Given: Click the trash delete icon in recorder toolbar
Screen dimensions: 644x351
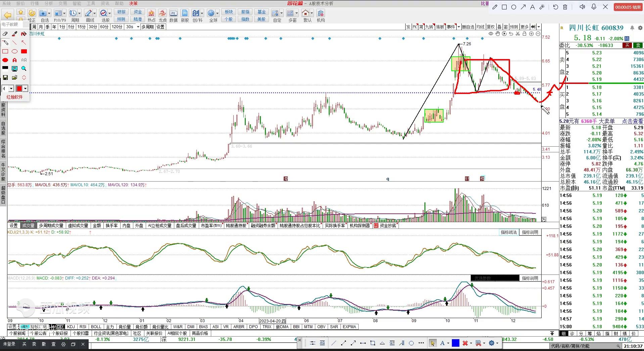Looking at the screenshot, I should 565,7.
